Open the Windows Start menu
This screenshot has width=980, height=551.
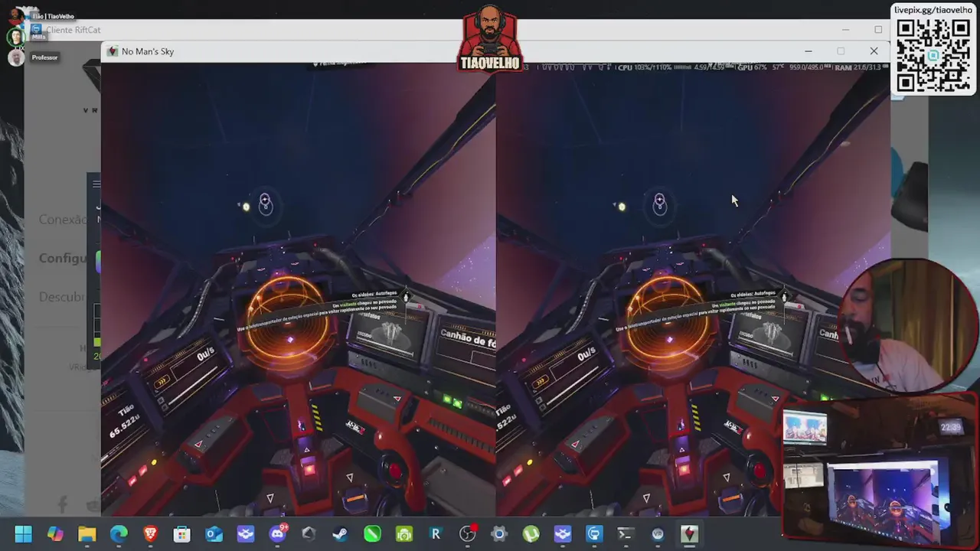(23, 534)
